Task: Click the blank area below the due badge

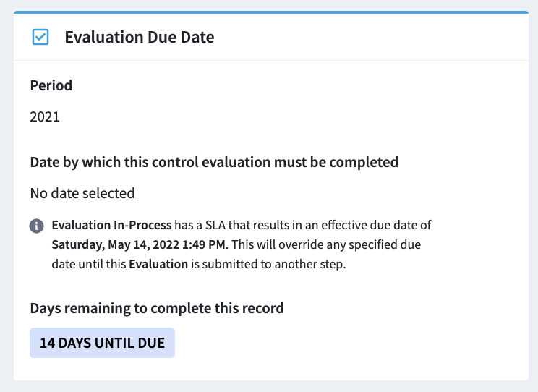Action: [x=271, y=369]
